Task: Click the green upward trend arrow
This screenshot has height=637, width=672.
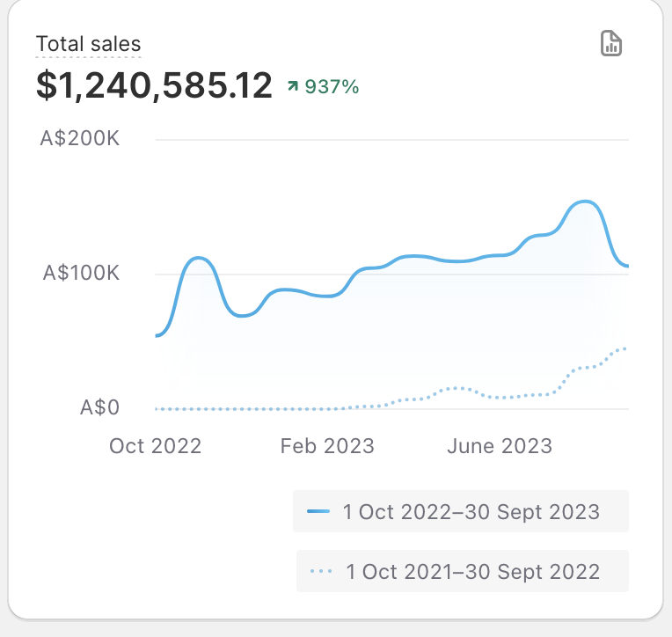Action: coord(293,86)
